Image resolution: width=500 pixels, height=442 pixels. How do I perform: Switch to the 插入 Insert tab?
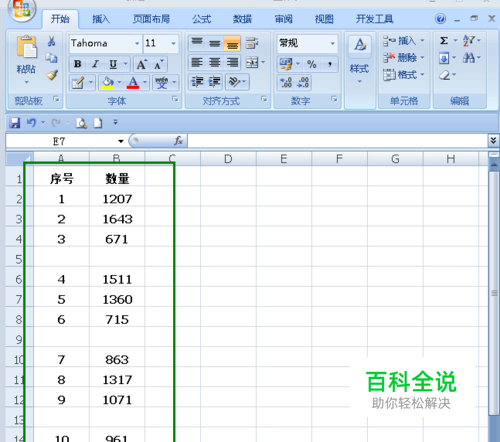click(x=100, y=19)
